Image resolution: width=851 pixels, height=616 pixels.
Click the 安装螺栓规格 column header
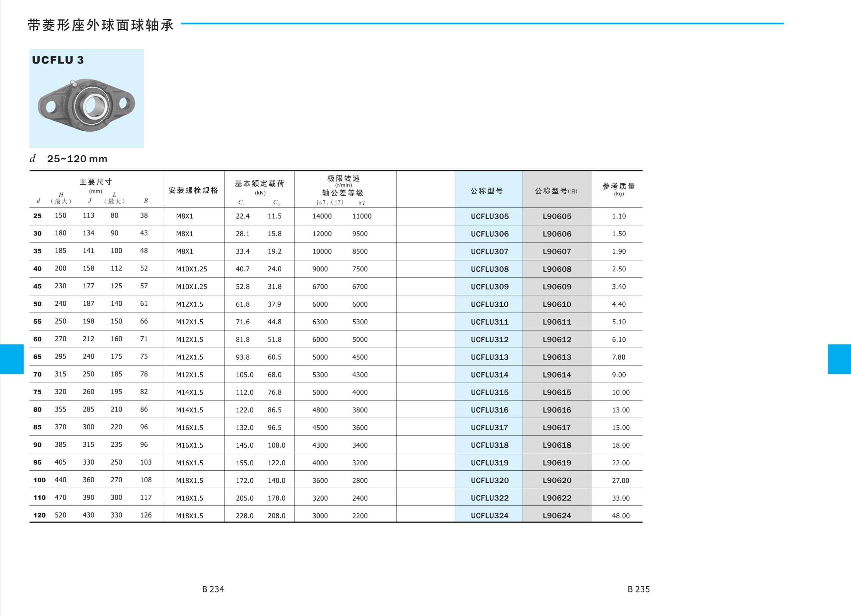pyautogui.click(x=193, y=191)
